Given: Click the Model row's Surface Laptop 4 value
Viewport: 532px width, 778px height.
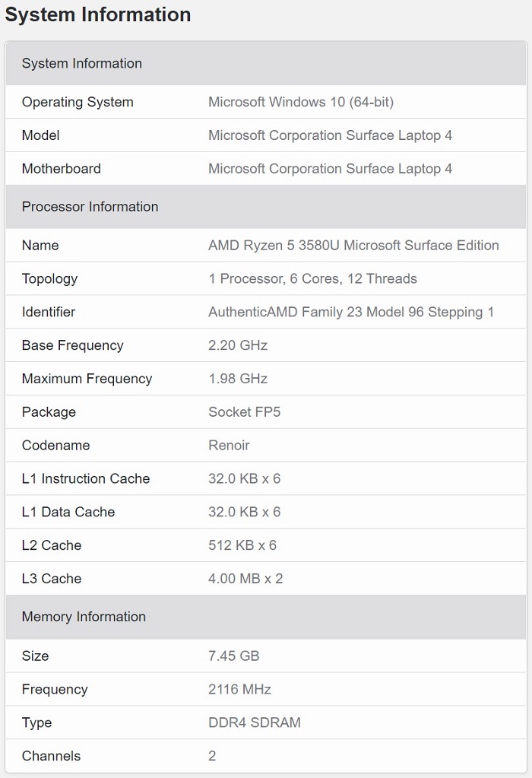Looking at the screenshot, I should coord(330,135).
